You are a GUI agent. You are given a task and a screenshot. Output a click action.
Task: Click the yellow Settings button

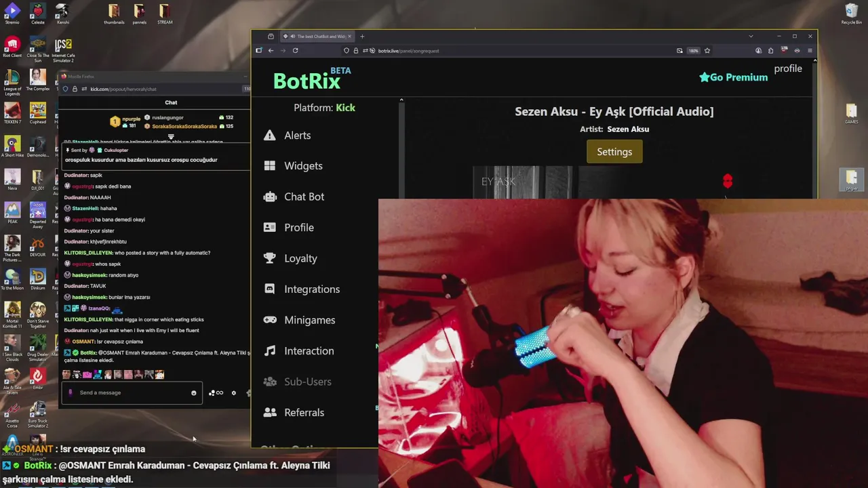click(x=614, y=152)
